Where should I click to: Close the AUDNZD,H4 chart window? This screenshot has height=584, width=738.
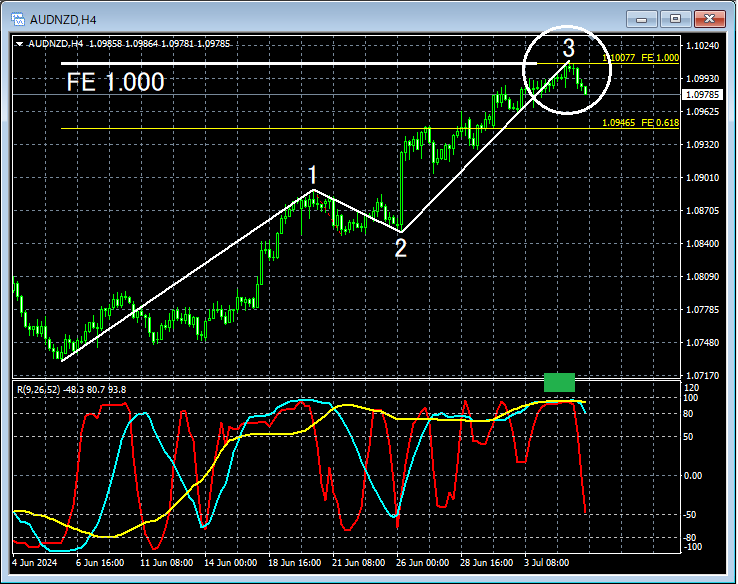[710, 19]
